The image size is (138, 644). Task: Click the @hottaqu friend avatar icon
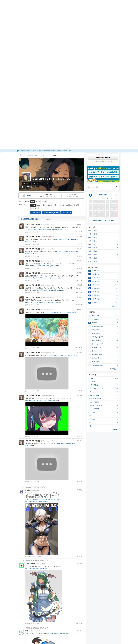90,323
